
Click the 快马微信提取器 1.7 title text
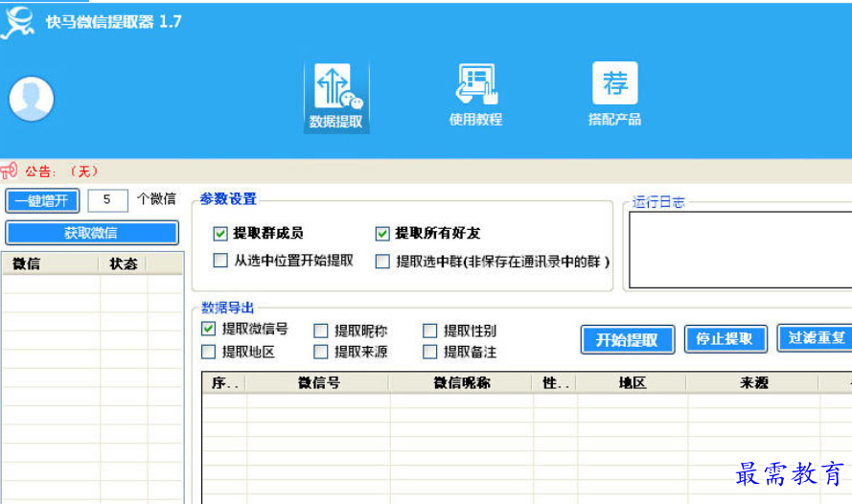(x=113, y=22)
